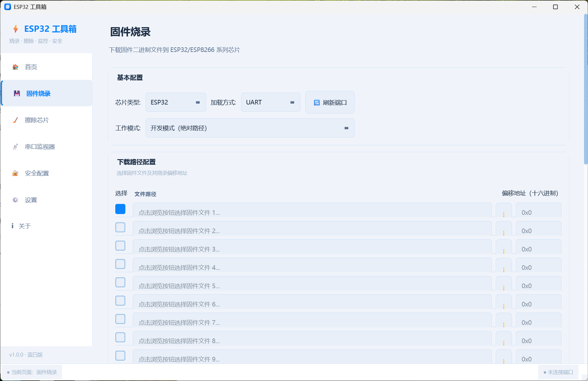Go to 首页 in the sidebar

click(47, 67)
